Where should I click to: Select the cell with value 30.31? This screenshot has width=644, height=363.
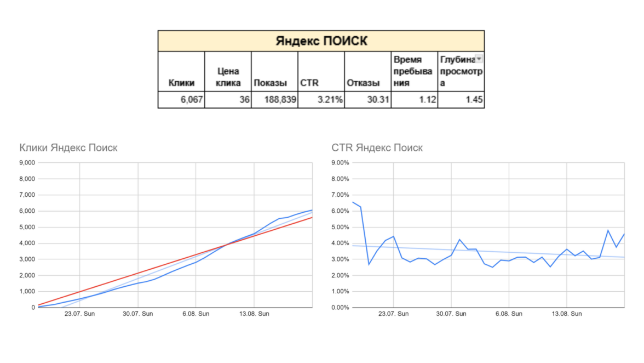[x=367, y=100]
